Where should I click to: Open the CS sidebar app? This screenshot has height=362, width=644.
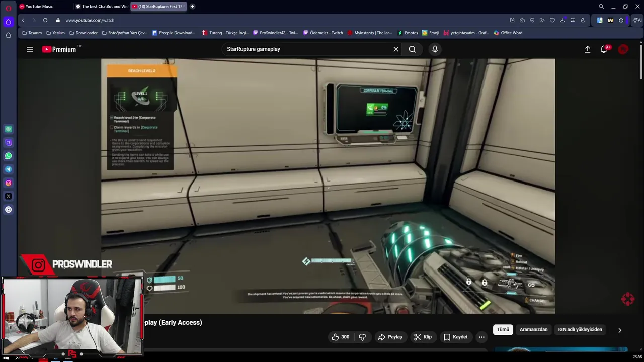pos(8,143)
